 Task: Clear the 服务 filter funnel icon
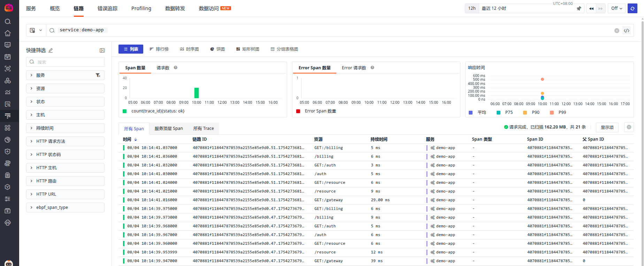tap(98, 75)
